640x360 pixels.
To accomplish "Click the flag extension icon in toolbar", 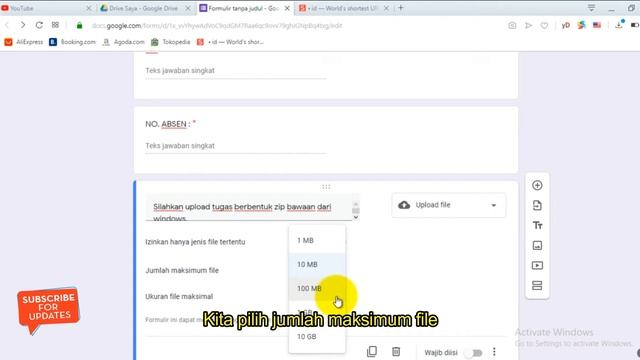I will click(597, 25).
